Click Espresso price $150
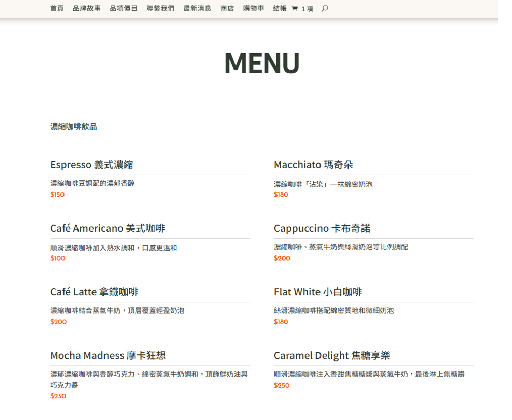This screenshot has height=420, width=512. coord(58,195)
